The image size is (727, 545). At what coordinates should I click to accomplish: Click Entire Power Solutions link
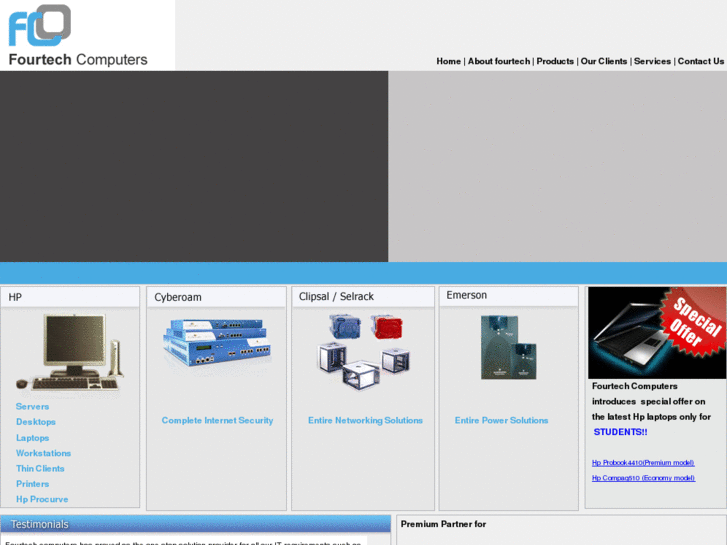[501, 420]
